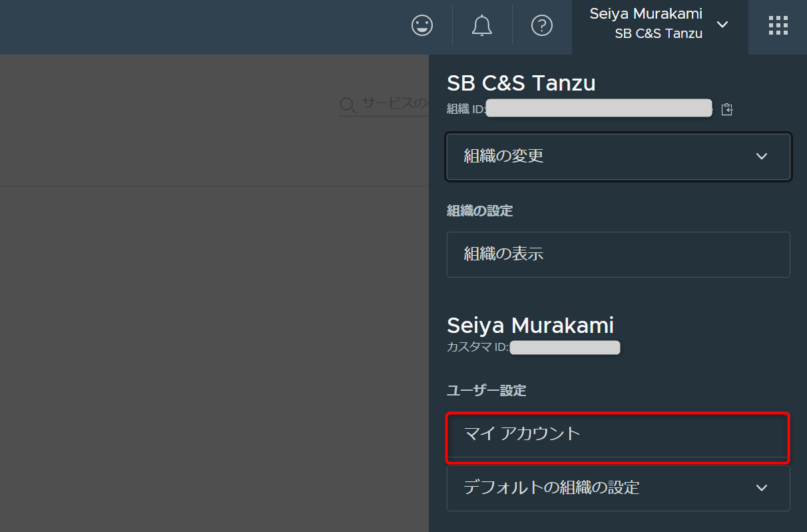
Task: Click the SB C&S Tanzu panel heading
Action: [x=521, y=83]
